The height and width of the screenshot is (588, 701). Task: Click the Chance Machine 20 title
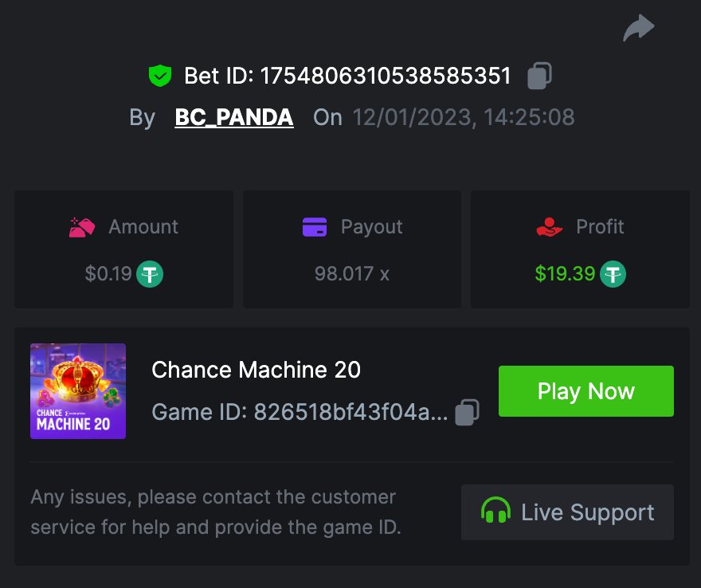click(x=256, y=370)
